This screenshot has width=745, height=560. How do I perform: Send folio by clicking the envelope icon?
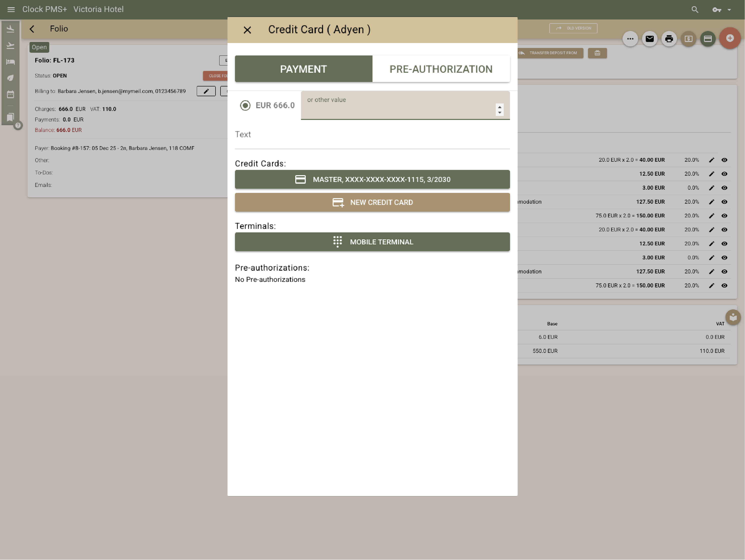click(x=650, y=39)
